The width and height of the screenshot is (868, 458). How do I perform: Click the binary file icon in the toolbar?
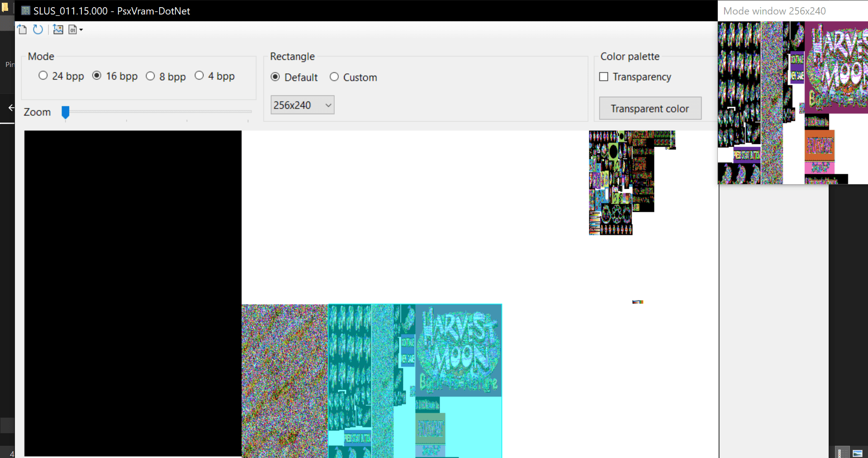tap(72, 30)
